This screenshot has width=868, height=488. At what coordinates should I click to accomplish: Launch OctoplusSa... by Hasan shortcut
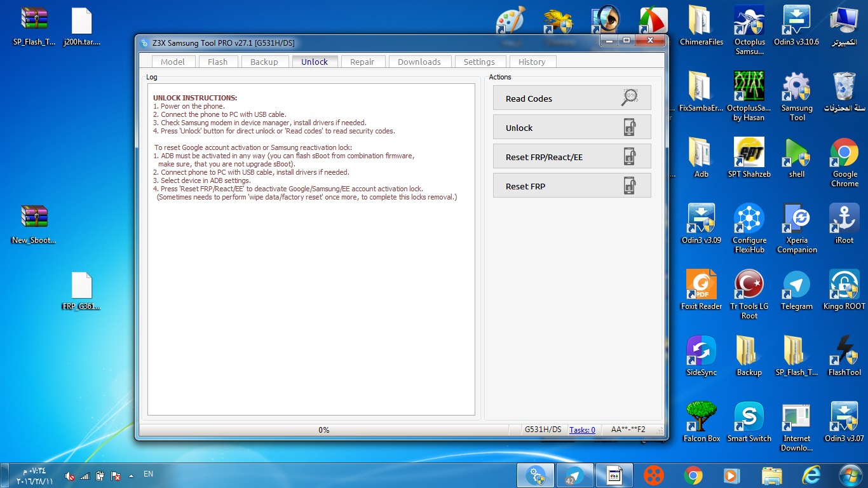point(749,97)
